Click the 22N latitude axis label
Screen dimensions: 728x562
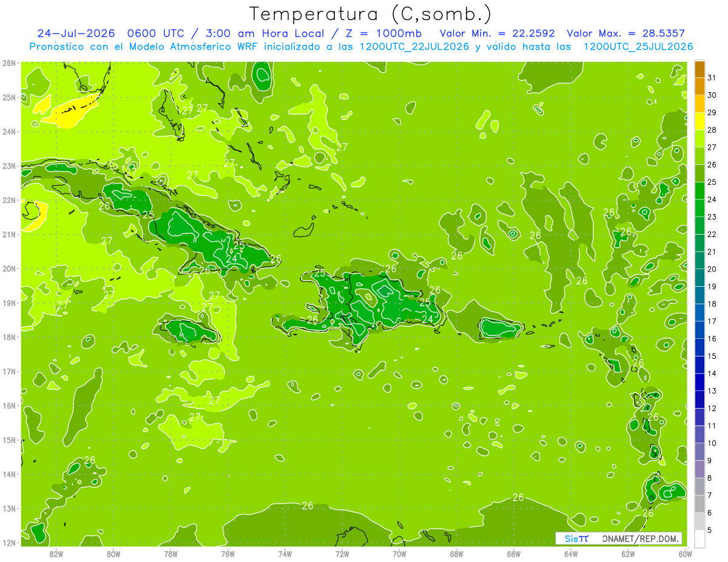[x=8, y=199]
